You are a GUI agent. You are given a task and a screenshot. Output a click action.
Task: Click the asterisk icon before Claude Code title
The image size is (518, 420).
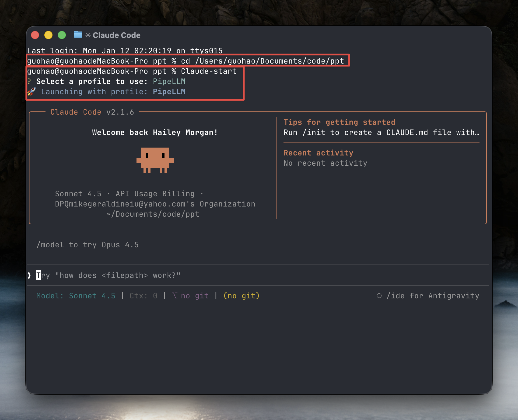pos(88,35)
